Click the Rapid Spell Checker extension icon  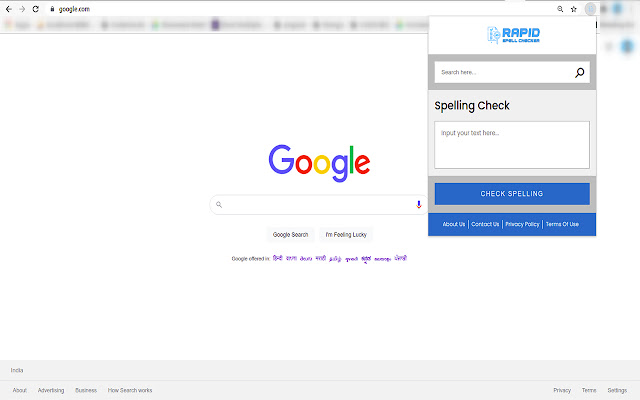[x=590, y=9]
